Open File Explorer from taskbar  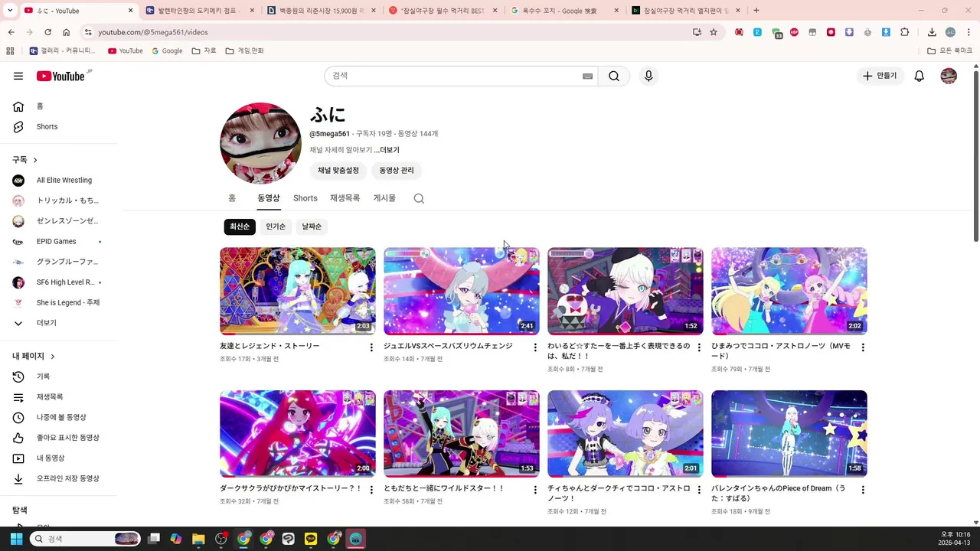pos(198,539)
